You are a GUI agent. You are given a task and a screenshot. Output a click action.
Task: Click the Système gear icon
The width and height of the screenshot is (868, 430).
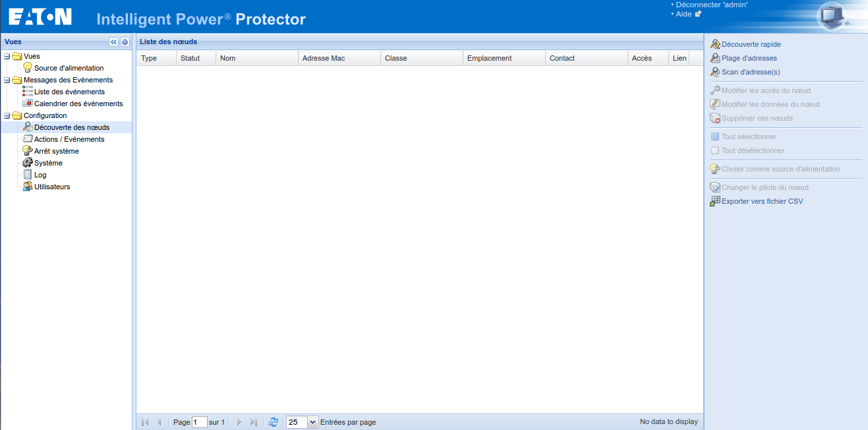28,163
